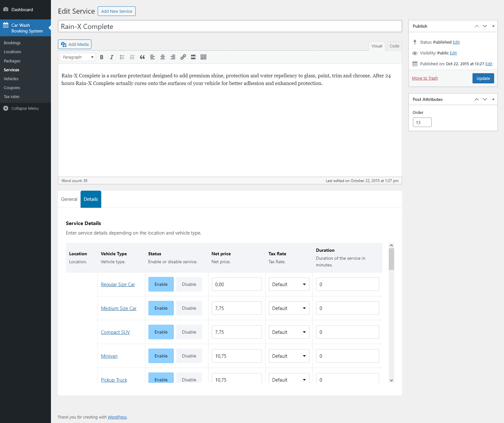Click scrollbar up arrow in details table
This screenshot has width=504, height=423.
click(392, 245)
